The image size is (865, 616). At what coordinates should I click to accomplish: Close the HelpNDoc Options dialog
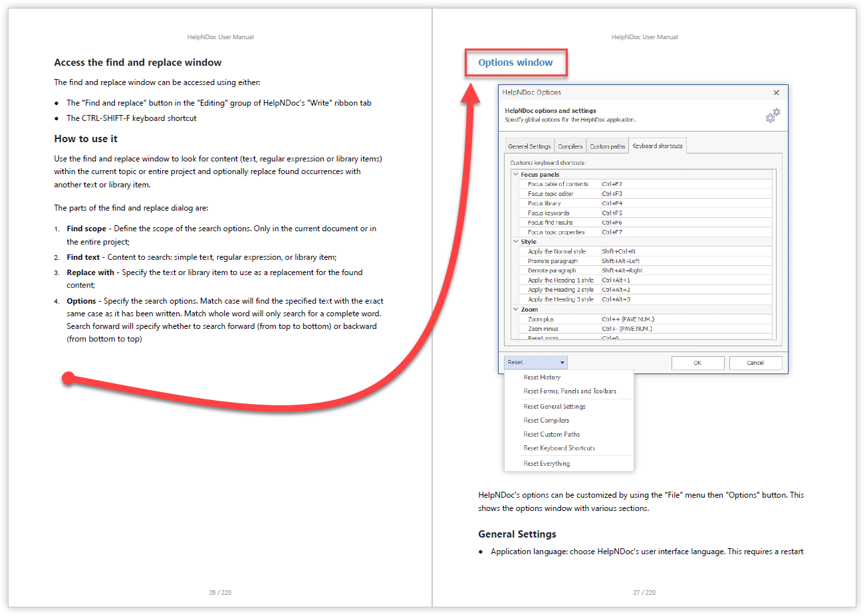(776, 92)
